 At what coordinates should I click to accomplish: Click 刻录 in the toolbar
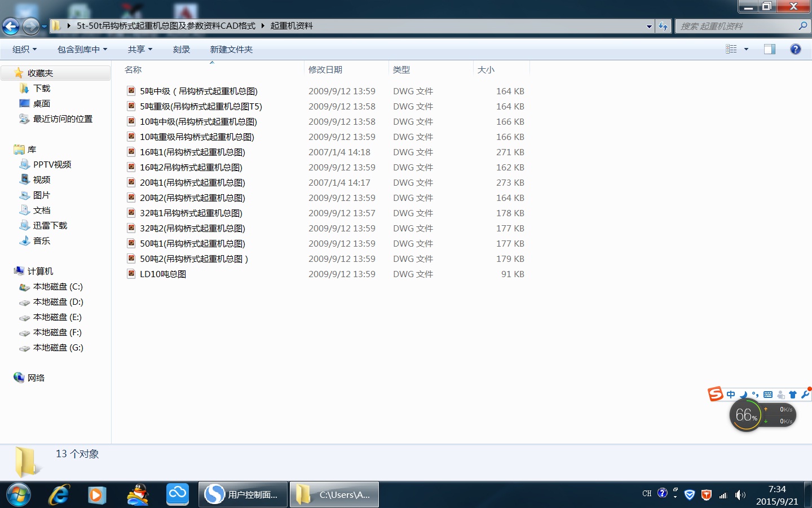pyautogui.click(x=182, y=49)
